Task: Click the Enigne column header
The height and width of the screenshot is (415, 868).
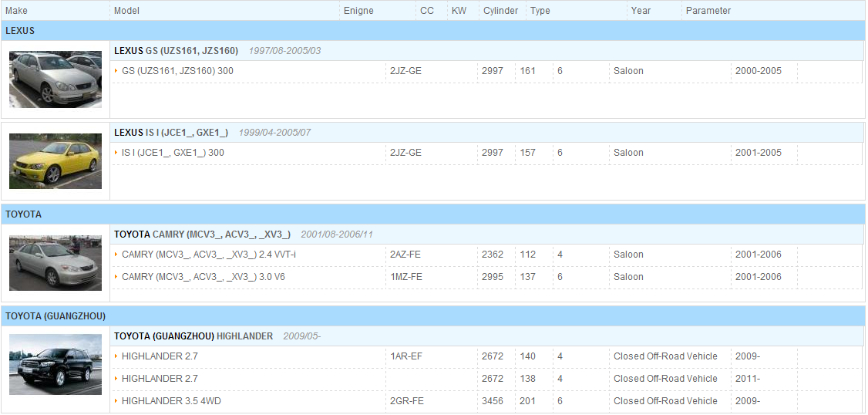Action: click(x=358, y=11)
